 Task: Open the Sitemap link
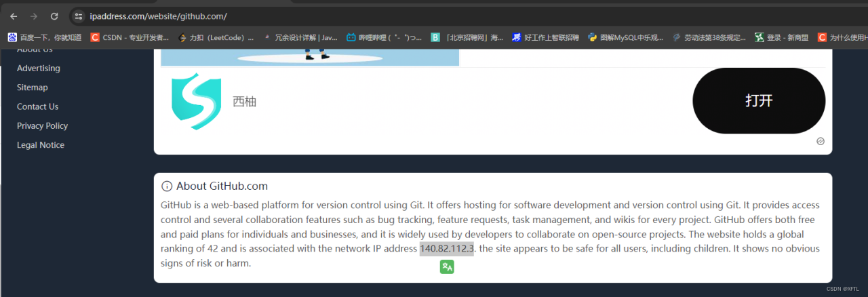(x=32, y=87)
